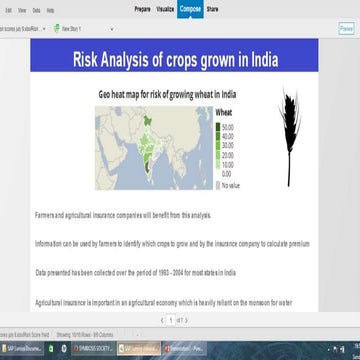360x360 pixels.
Task: Open the View menu
Action: pos(22,11)
